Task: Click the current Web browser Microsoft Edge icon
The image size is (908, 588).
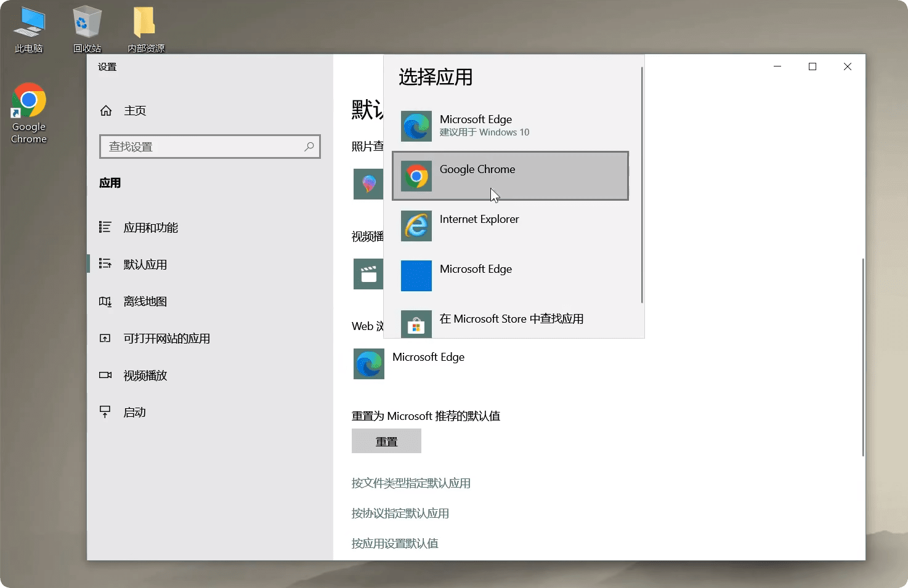Action: [x=369, y=364]
